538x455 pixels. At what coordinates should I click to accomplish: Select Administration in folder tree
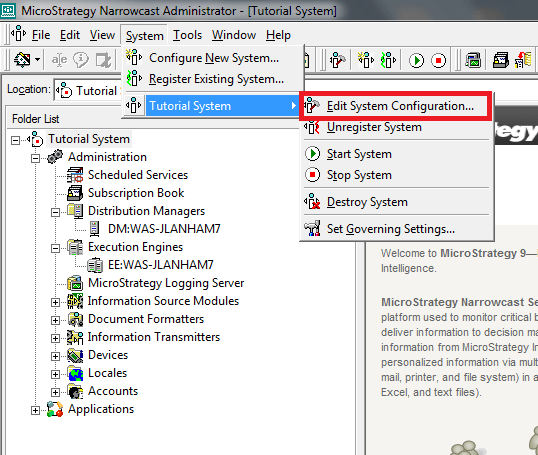[x=107, y=157]
